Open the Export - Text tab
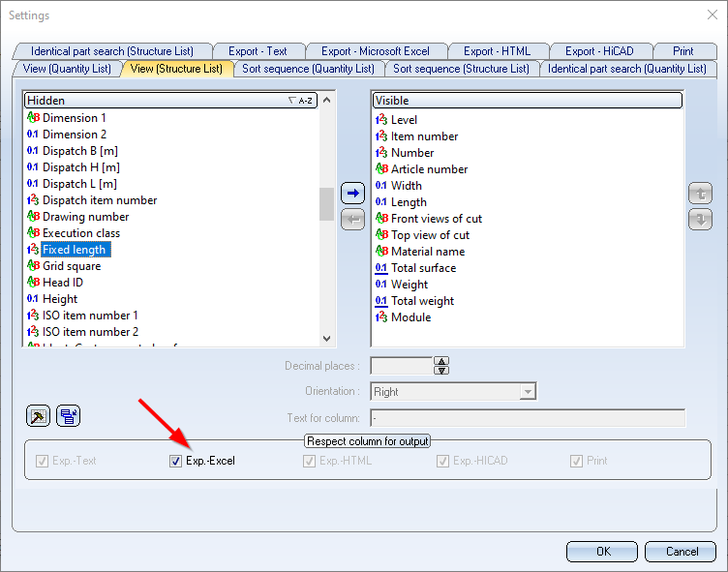 (x=258, y=51)
